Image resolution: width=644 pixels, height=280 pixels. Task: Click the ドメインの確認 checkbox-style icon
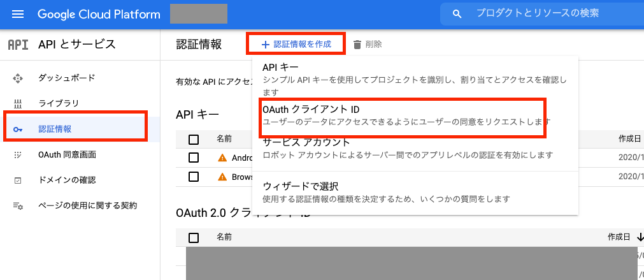18,181
